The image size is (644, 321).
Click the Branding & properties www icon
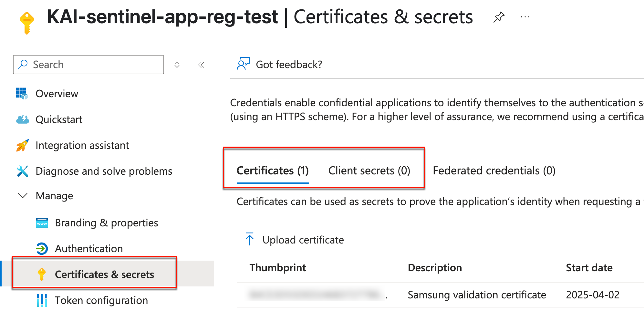(x=42, y=223)
